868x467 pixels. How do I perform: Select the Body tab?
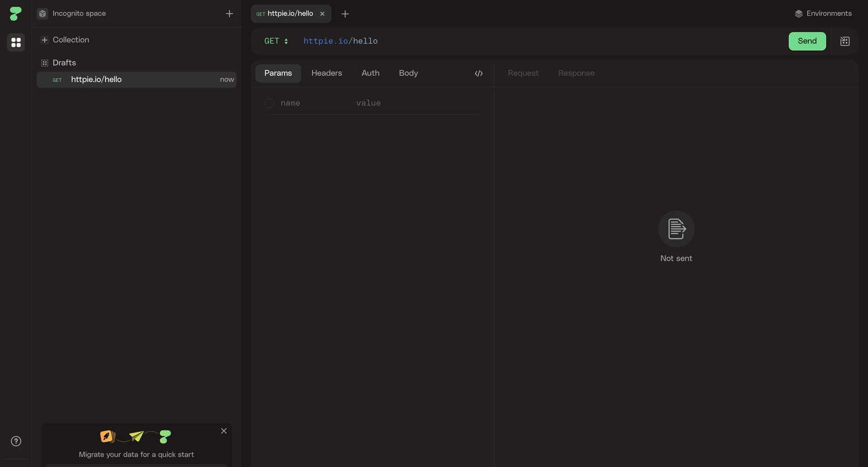click(x=408, y=73)
